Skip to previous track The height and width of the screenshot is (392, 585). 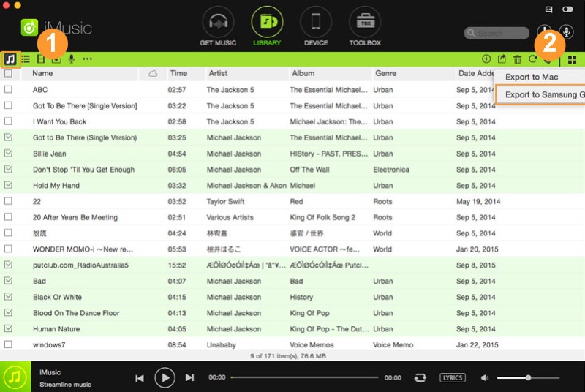(x=140, y=378)
